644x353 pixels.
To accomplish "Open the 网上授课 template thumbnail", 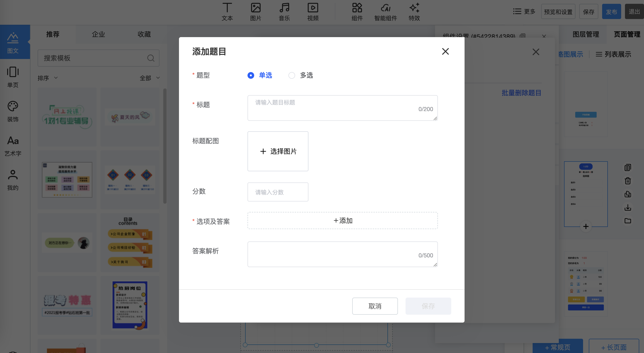I will [x=67, y=117].
